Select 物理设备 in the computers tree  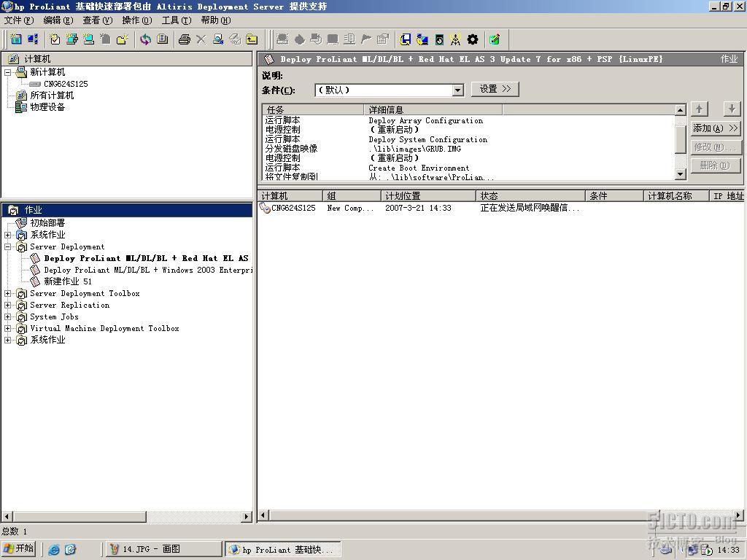(x=47, y=107)
